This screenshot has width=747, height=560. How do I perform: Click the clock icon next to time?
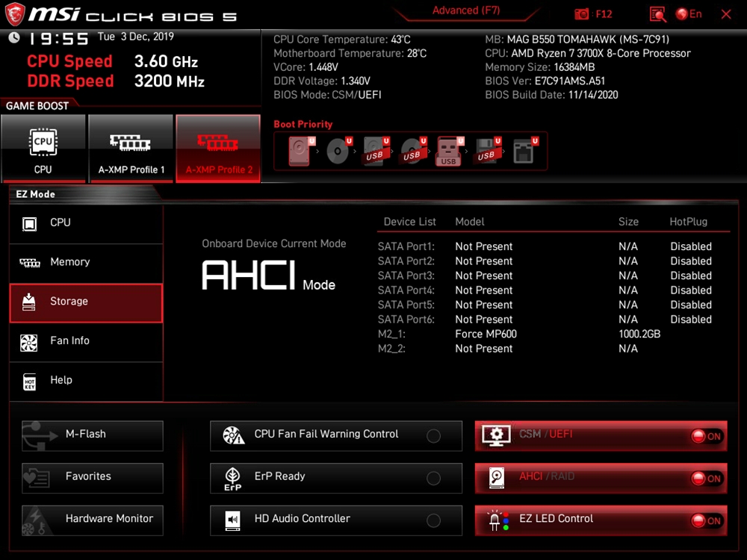(14, 37)
